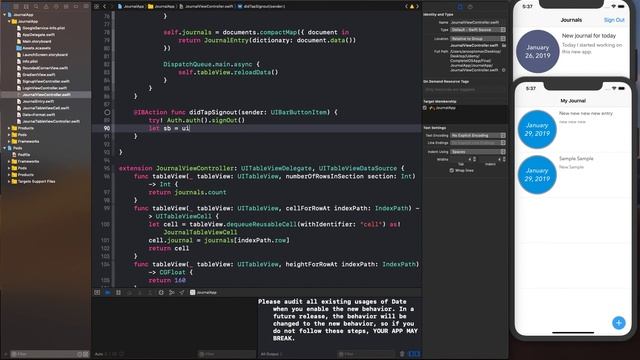The width and height of the screenshot is (640, 360).
Task: Toggle breakpoints with the blue icon
Action: click(108, 293)
